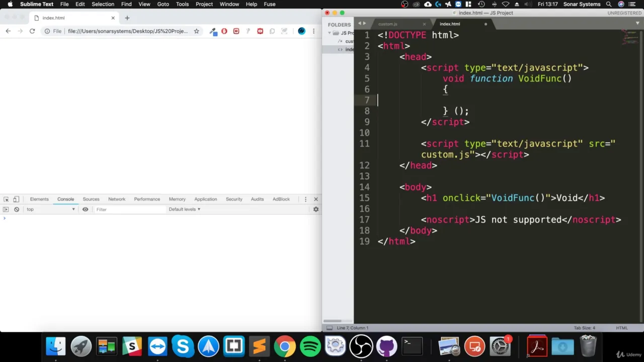Click the Chrome profile avatar icon
This screenshot has width=644, height=362.
point(301,31)
